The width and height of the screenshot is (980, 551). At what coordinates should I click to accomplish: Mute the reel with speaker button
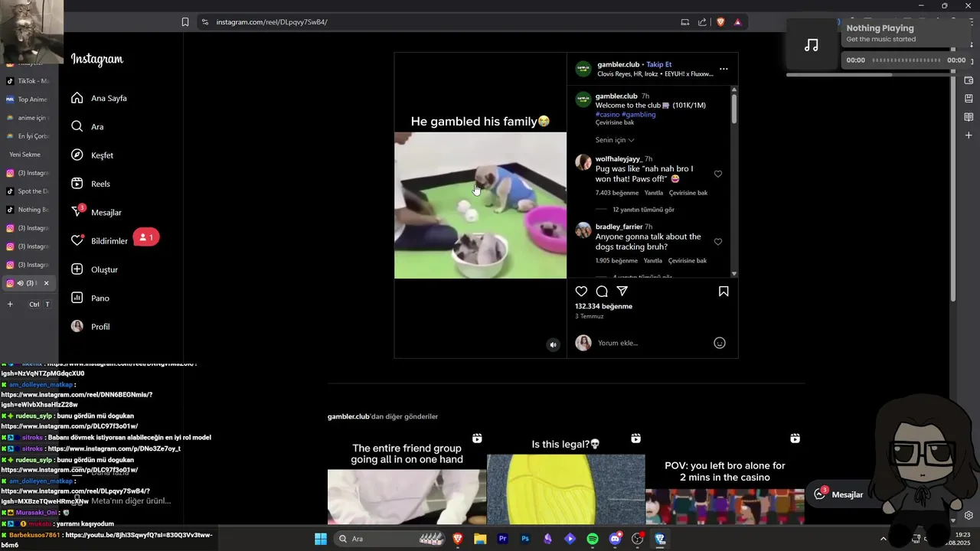point(553,345)
